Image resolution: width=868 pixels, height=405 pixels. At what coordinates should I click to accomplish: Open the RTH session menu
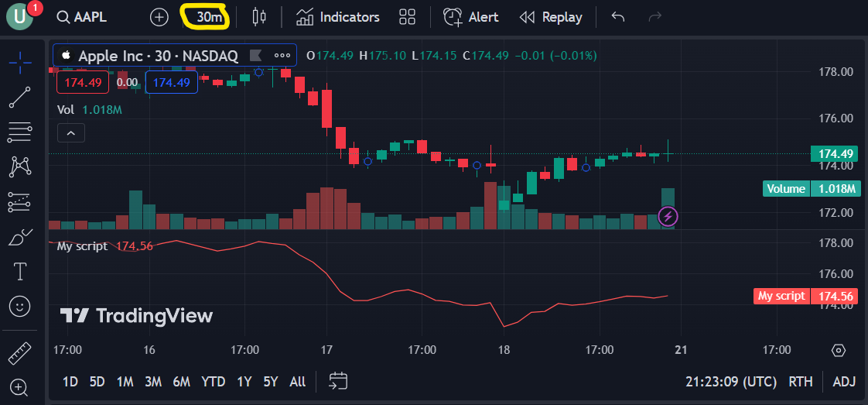(801, 382)
